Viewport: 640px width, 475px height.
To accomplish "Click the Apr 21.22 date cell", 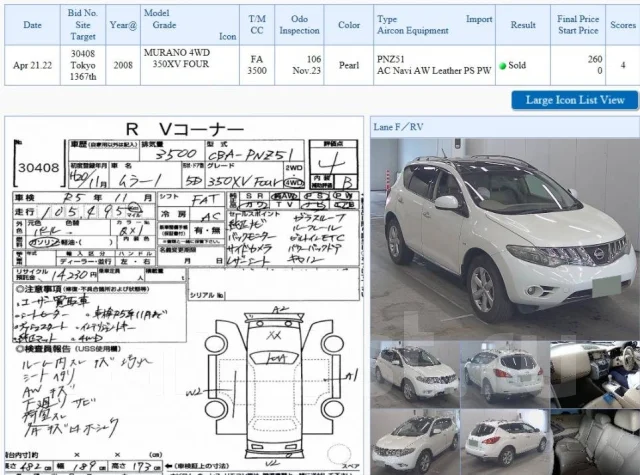I will (x=32, y=65).
